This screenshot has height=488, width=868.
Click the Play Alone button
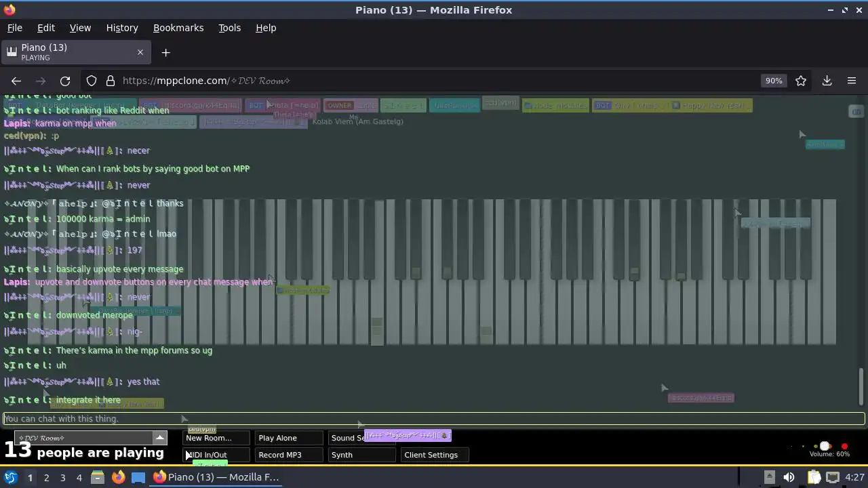coord(289,438)
